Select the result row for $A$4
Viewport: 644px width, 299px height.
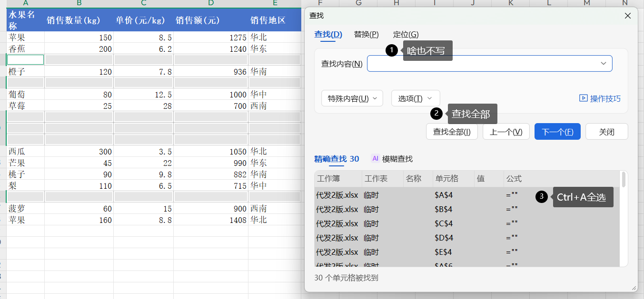[x=467, y=195]
